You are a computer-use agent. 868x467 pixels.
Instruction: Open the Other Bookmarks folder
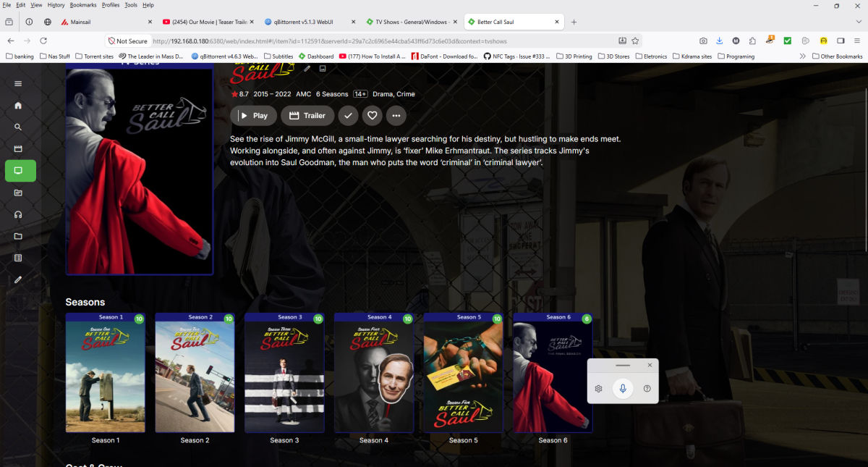coord(838,56)
